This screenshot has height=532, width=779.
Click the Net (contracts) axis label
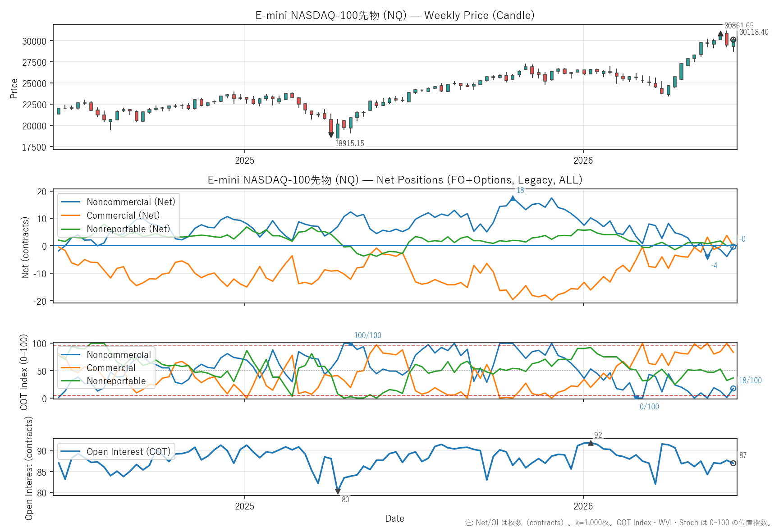[x=25, y=248]
